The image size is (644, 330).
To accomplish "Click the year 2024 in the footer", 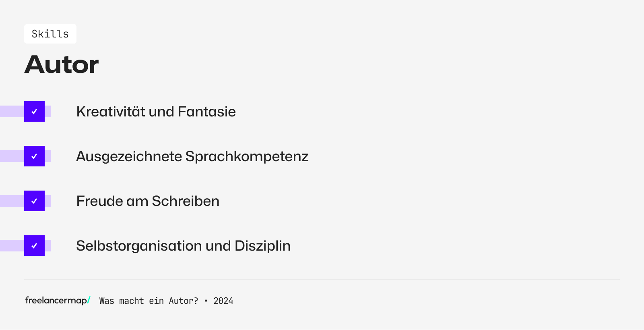I will pos(223,301).
